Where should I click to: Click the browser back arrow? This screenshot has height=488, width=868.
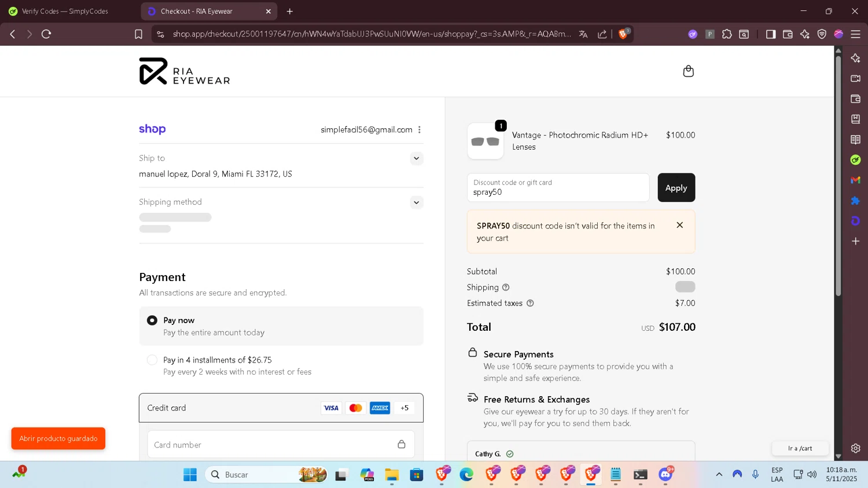pos(13,34)
